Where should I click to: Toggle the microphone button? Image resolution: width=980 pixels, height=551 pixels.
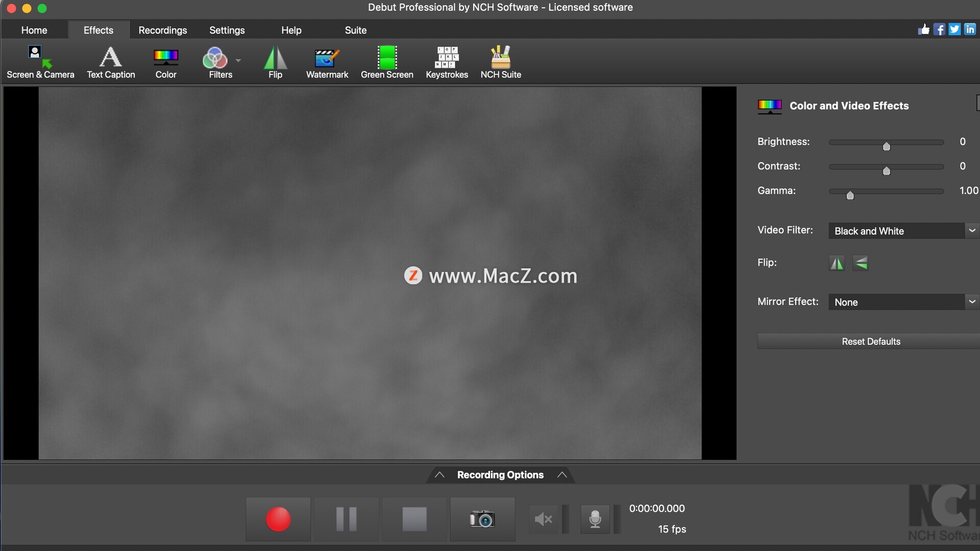pos(595,519)
